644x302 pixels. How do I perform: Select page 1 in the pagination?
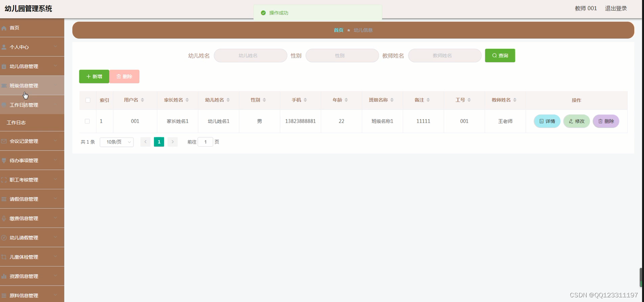[x=159, y=142]
